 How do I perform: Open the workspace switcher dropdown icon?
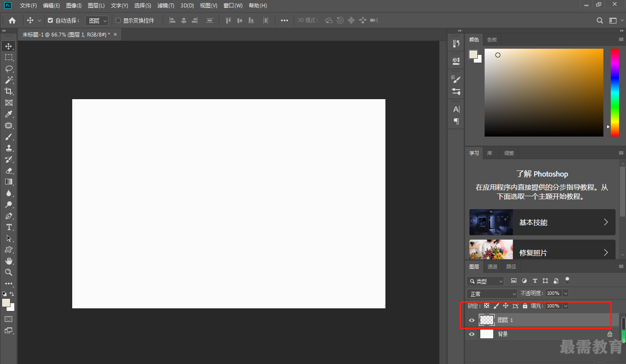[613, 20]
